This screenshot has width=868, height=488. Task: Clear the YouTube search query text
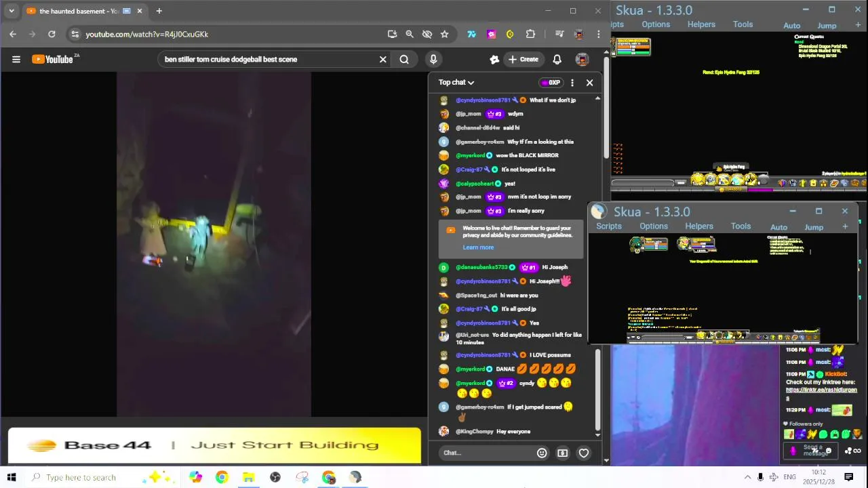pos(383,60)
